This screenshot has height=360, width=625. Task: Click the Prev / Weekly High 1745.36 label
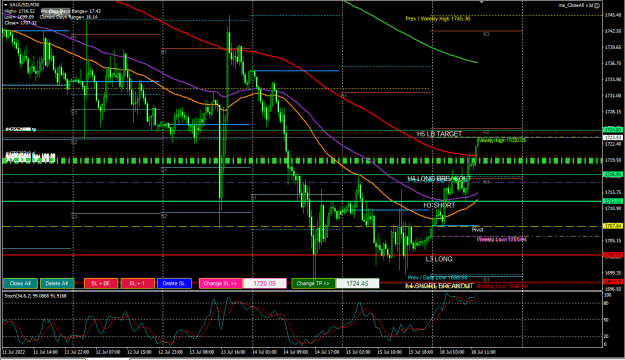[438, 18]
